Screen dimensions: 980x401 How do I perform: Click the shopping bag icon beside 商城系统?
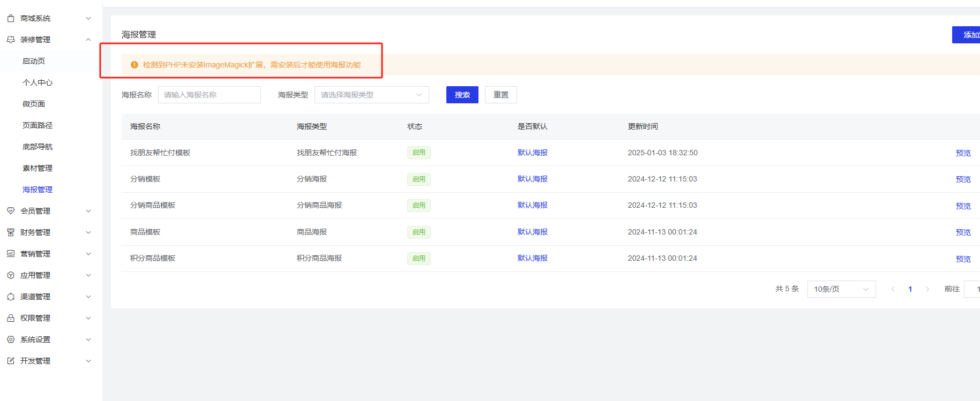click(11, 18)
